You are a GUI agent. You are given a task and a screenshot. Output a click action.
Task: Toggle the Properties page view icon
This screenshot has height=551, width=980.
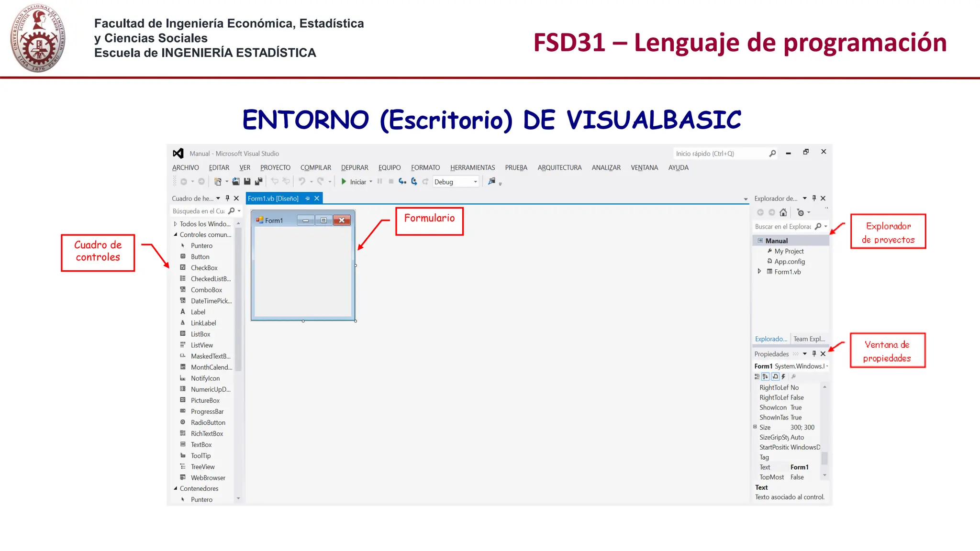coord(775,376)
